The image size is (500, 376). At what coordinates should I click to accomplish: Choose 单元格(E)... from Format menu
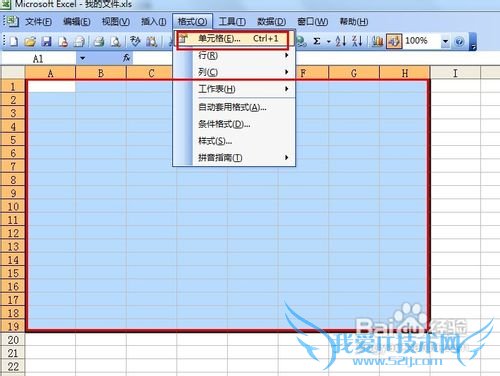pos(235,39)
